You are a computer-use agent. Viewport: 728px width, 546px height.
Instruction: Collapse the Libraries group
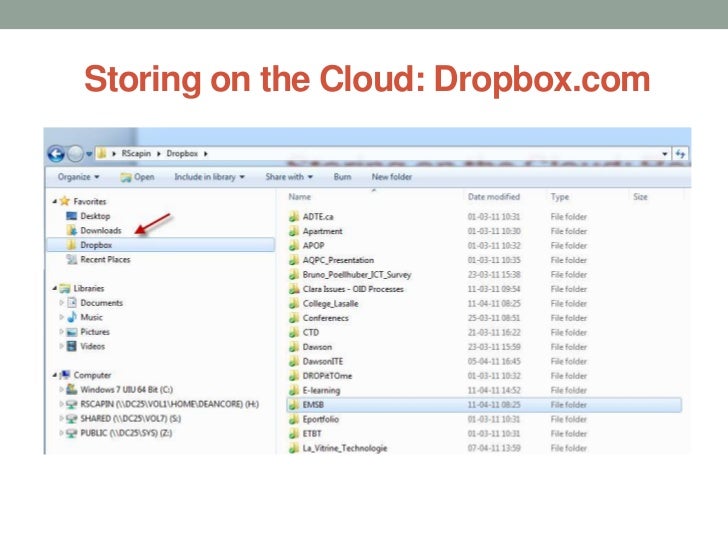[54, 288]
